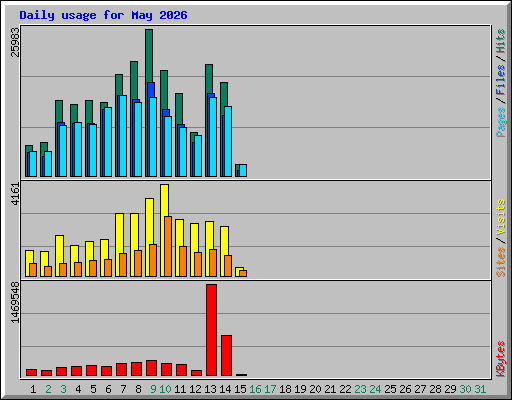The image size is (512, 400).
Task: Click the 'Daily usage for May 2026' title
Action: click(x=103, y=15)
